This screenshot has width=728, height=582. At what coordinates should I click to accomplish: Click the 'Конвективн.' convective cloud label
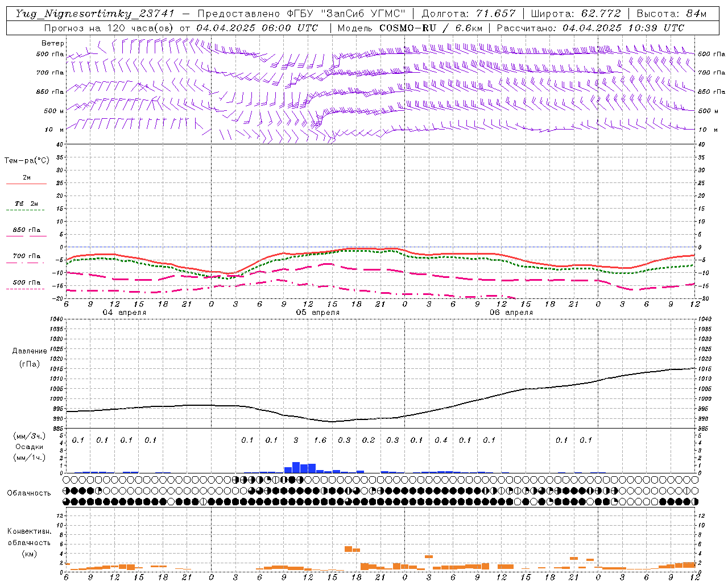point(30,531)
